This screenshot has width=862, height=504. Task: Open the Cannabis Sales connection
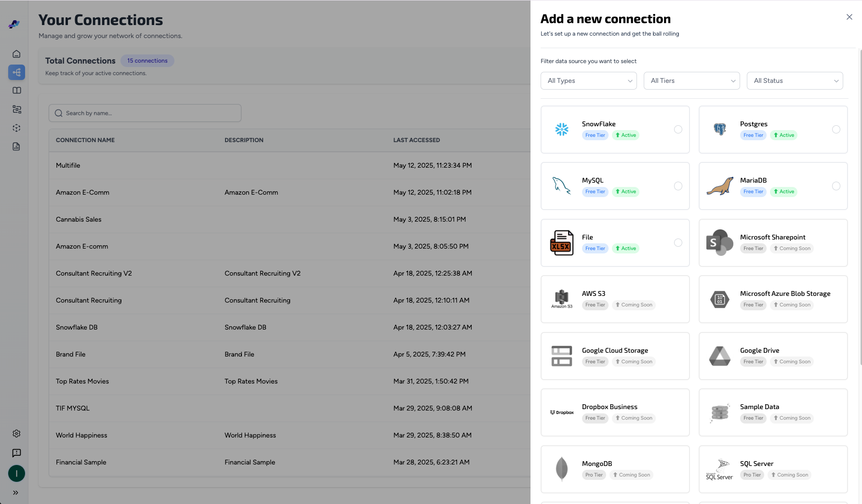pyautogui.click(x=79, y=219)
